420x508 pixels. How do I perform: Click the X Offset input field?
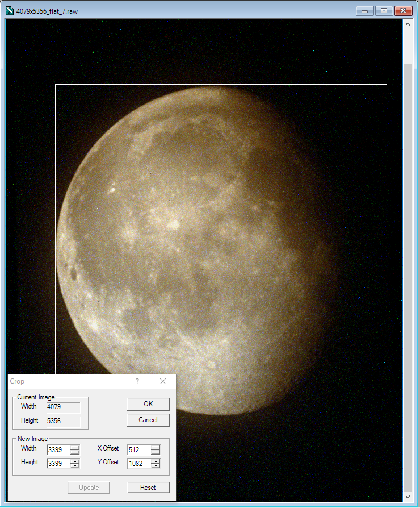click(139, 449)
